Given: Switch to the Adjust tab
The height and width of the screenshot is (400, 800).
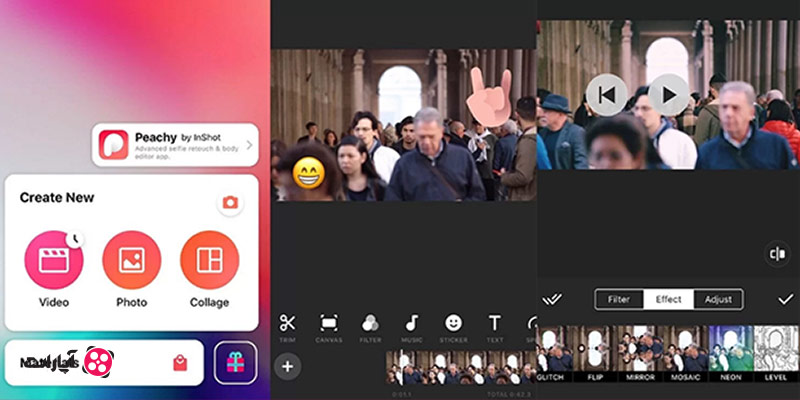Looking at the screenshot, I should pos(718,299).
